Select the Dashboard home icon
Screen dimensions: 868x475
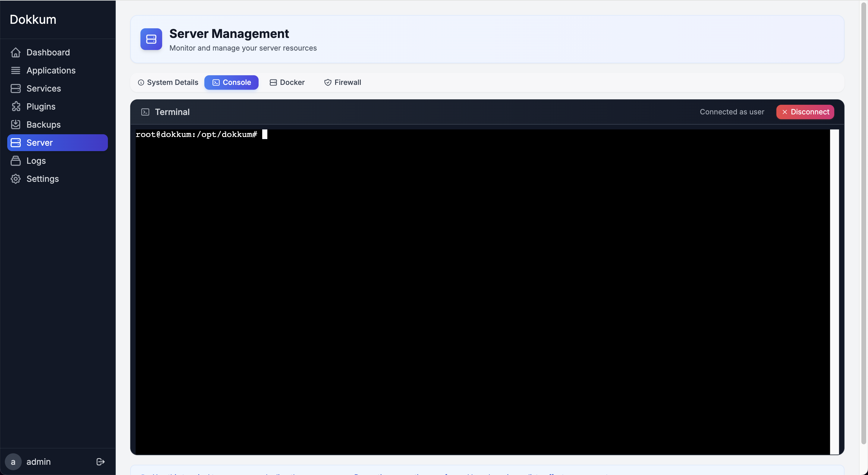point(16,52)
